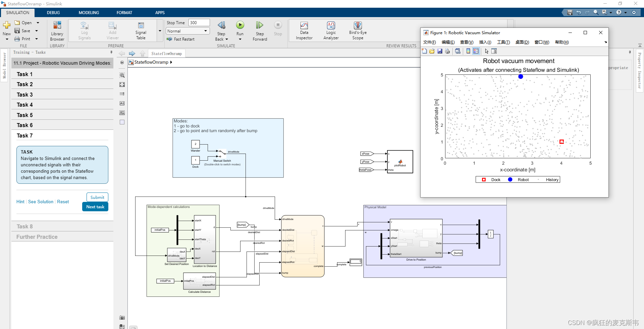Open the simulation mode Normal dropdown

click(188, 31)
